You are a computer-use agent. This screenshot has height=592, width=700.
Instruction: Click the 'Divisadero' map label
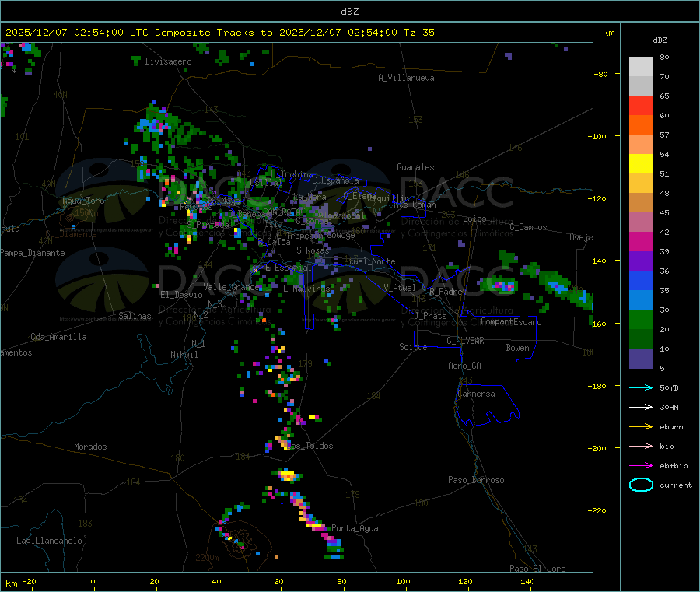(168, 61)
